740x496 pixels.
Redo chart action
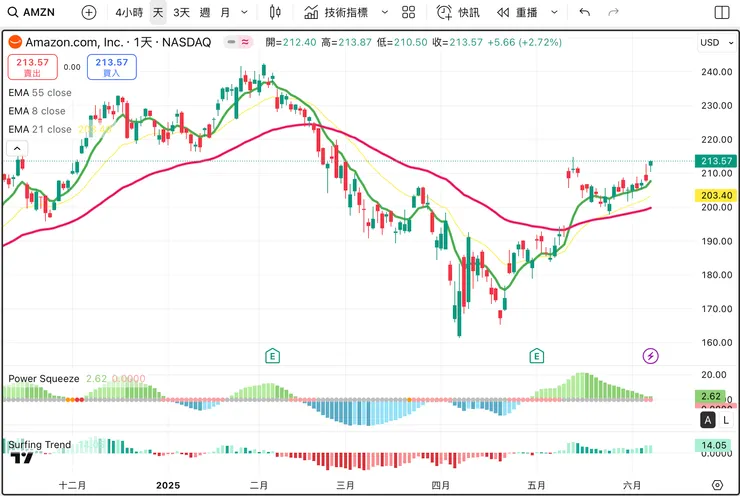pyautogui.click(x=613, y=12)
